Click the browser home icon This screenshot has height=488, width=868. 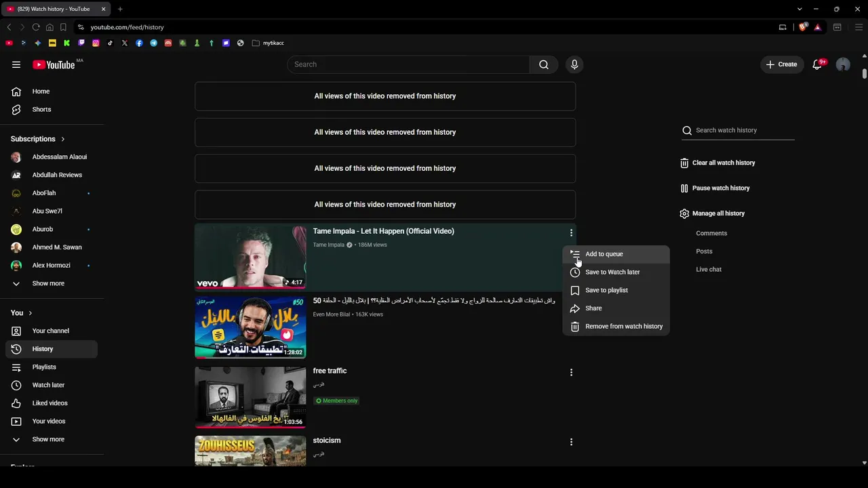tap(50, 27)
